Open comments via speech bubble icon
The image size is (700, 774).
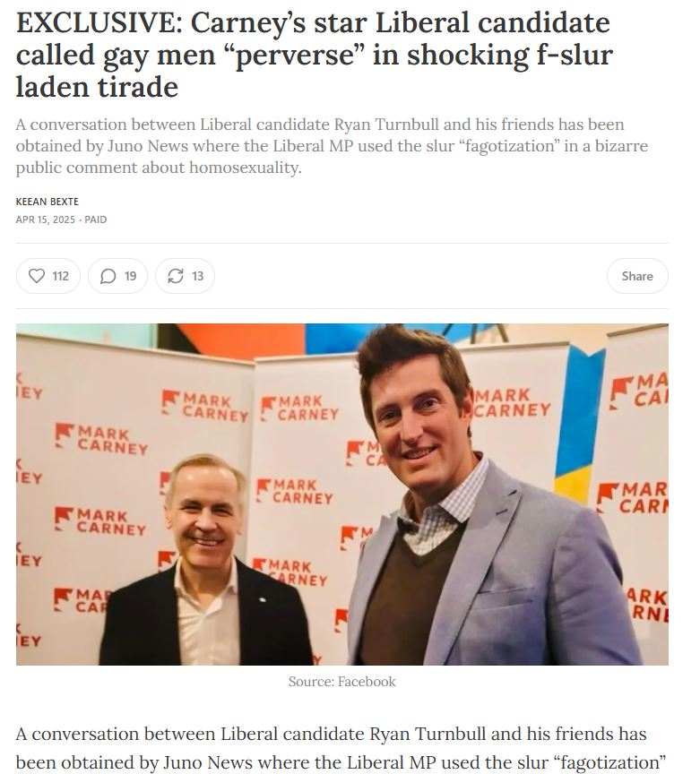tap(108, 276)
